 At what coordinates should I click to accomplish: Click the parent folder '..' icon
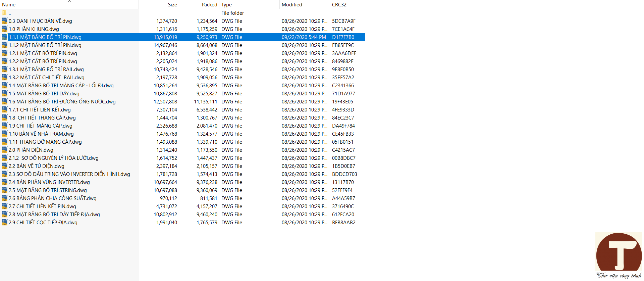coord(4,13)
